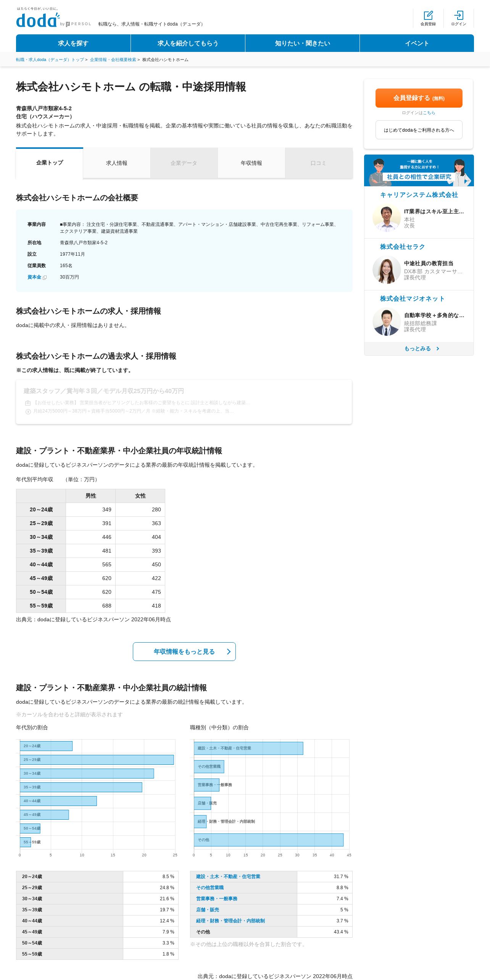The image size is (490, 980).
Task: Click the 30～34歳 bar in the age chart
Action: point(87,773)
